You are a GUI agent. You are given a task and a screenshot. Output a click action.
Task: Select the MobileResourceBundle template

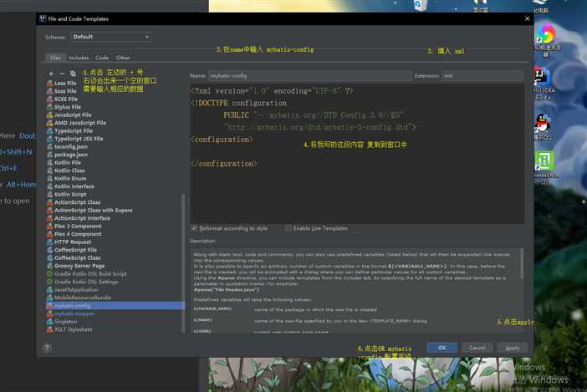coord(79,298)
